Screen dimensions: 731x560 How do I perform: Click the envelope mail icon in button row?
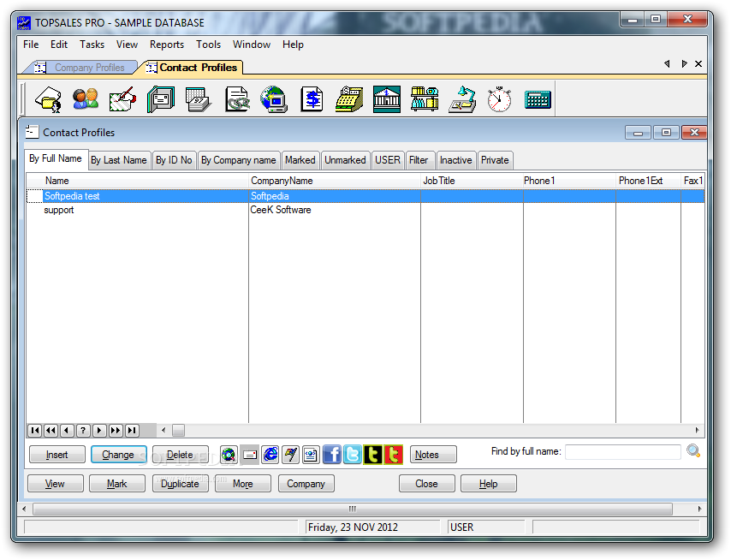(x=250, y=455)
